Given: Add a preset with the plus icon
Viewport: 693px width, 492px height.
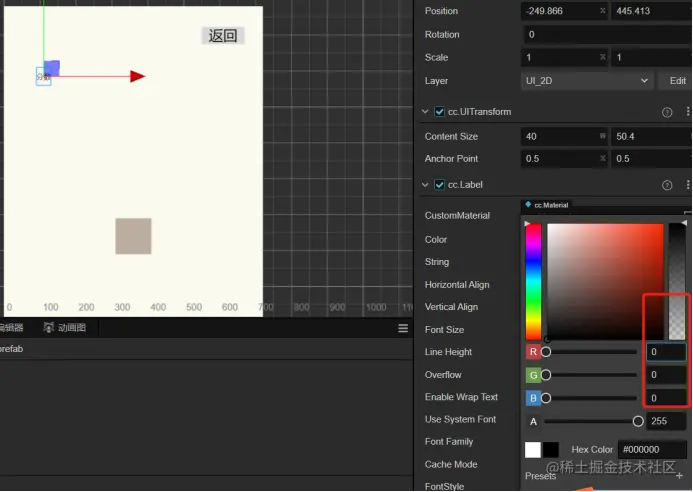Looking at the screenshot, I should (679, 476).
